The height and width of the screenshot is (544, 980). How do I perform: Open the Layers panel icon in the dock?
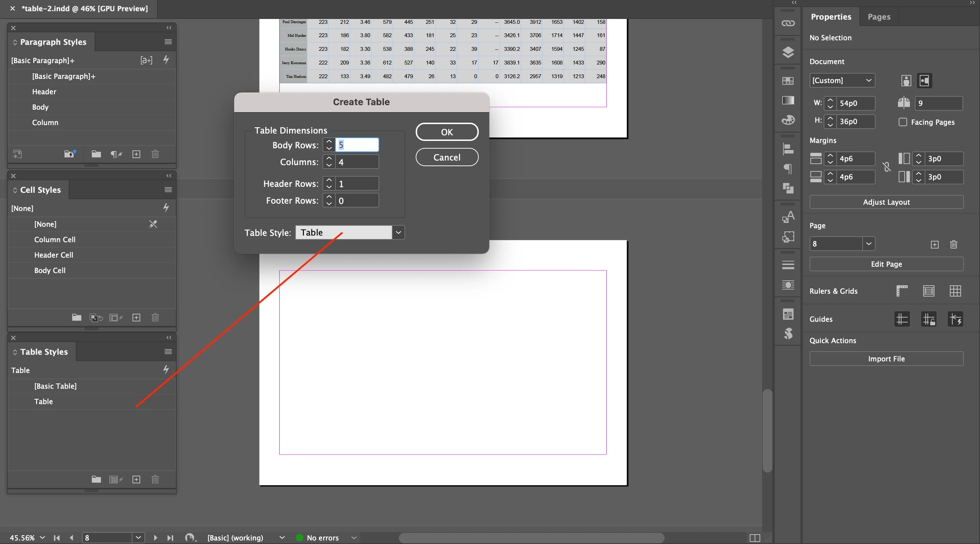(x=788, y=52)
